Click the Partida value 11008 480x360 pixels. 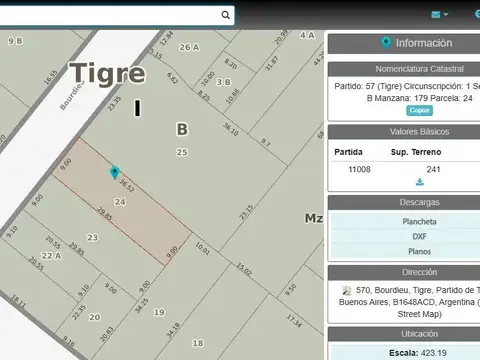(x=359, y=169)
